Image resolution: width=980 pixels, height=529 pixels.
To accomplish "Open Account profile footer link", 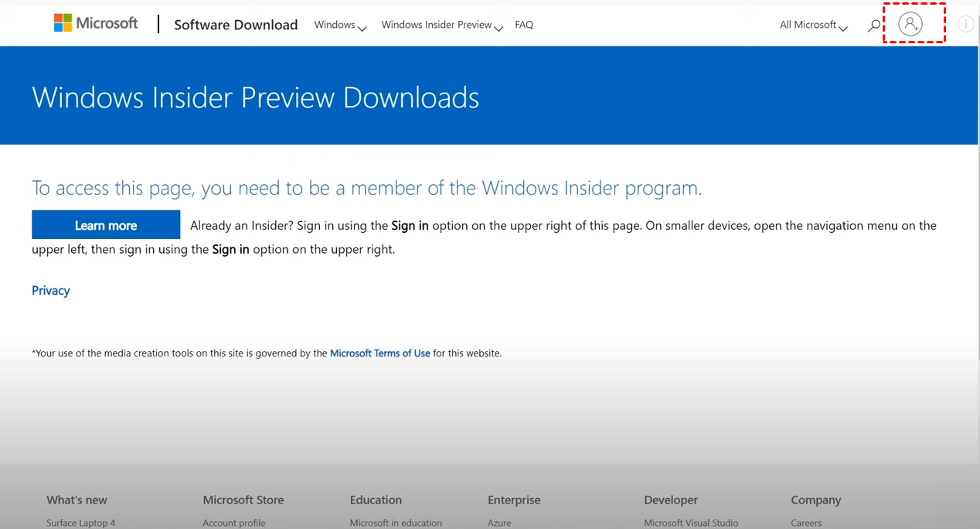I will pos(234,523).
